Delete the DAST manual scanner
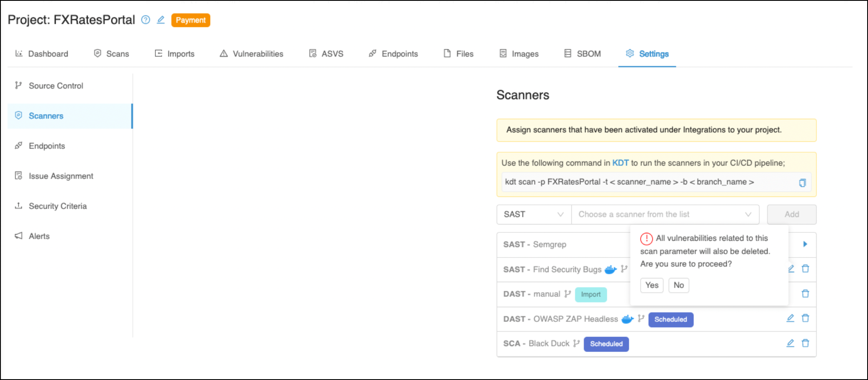Image resolution: width=868 pixels, height=380 pixels. tap(805, 294)
